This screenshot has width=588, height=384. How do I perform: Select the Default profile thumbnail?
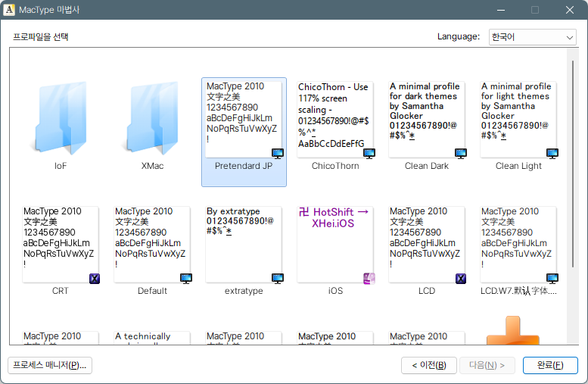pyautogui.click(x=152, y=245)
